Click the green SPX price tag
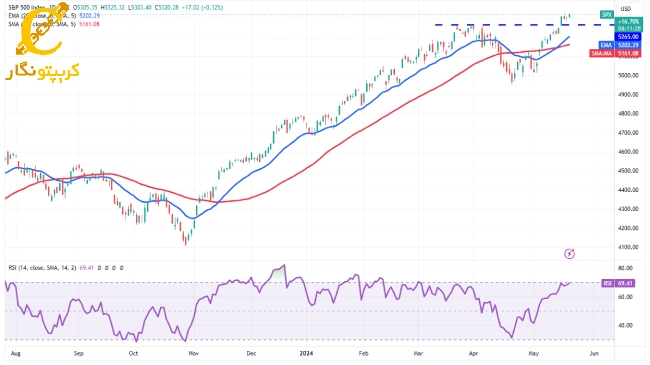 coord(607,15)
